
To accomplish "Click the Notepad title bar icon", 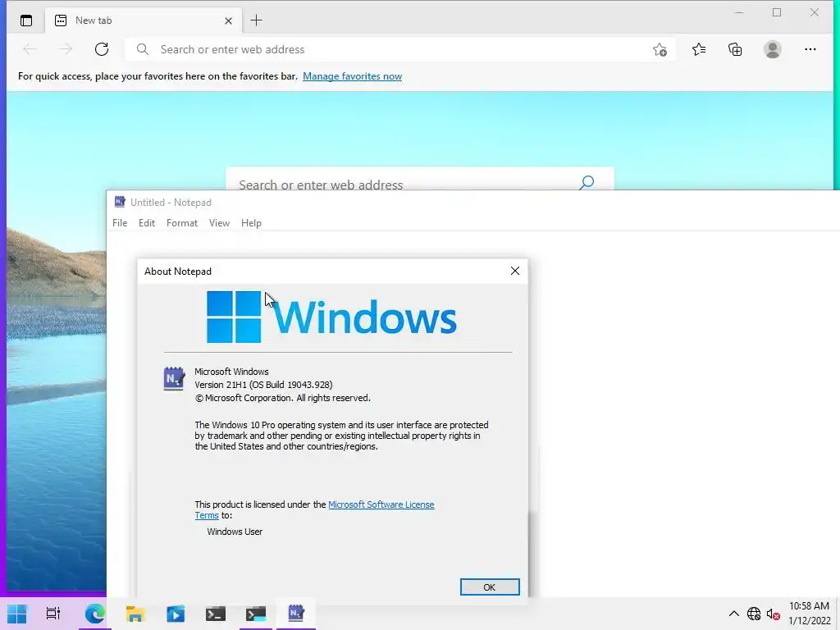I will click(120, 202).
